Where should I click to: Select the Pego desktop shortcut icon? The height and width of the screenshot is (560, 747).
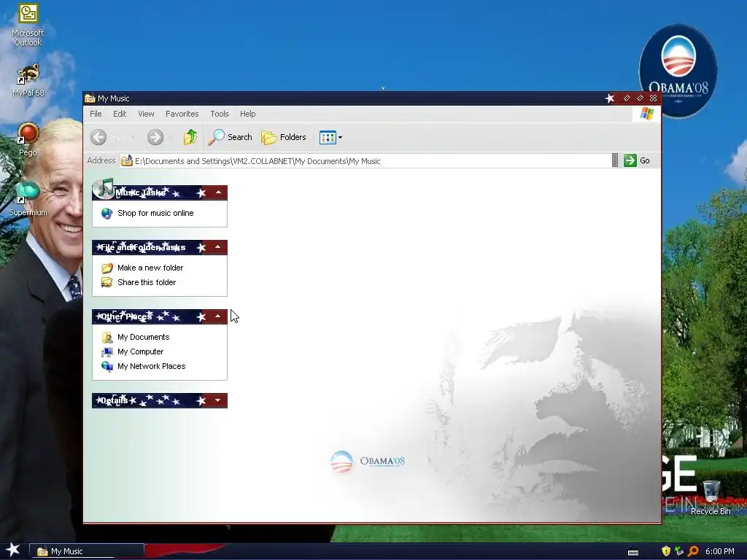[x=28, y=140]
